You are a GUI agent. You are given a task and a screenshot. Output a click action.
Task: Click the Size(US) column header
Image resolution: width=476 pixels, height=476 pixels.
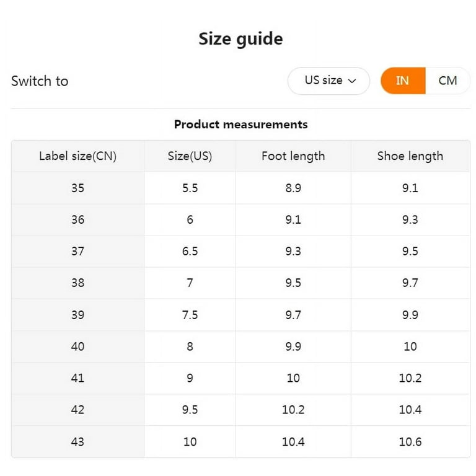tap(190, 156)
